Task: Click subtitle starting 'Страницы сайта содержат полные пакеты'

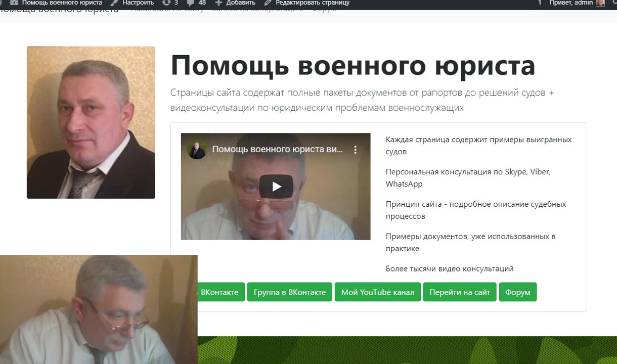Action: coord(362,100)
